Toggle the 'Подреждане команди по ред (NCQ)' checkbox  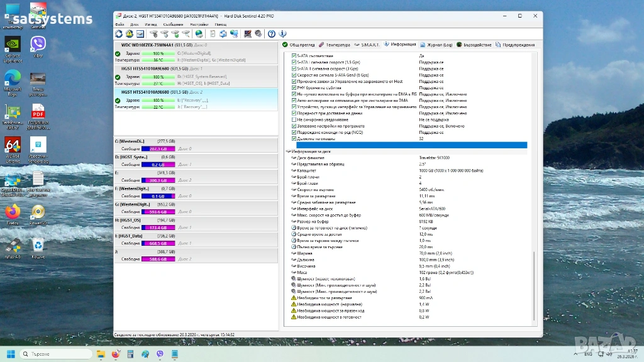294,132
